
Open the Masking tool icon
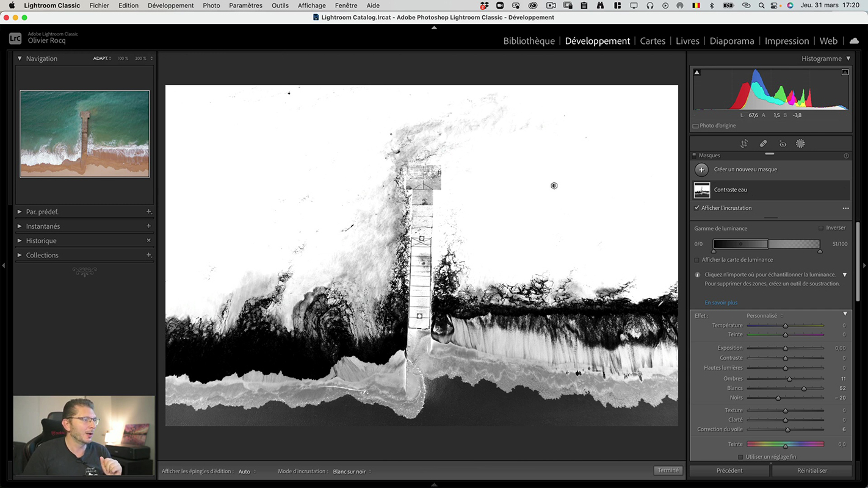click(x=800, y=144)
